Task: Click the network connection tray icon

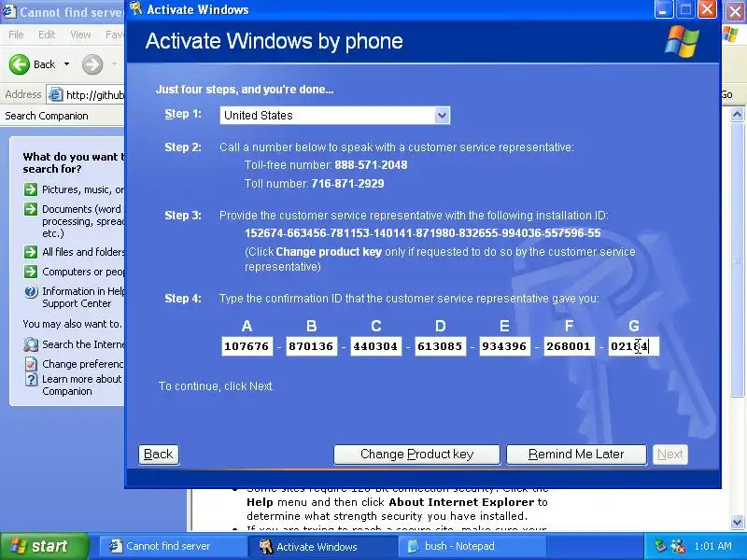Action: (660, 546)
